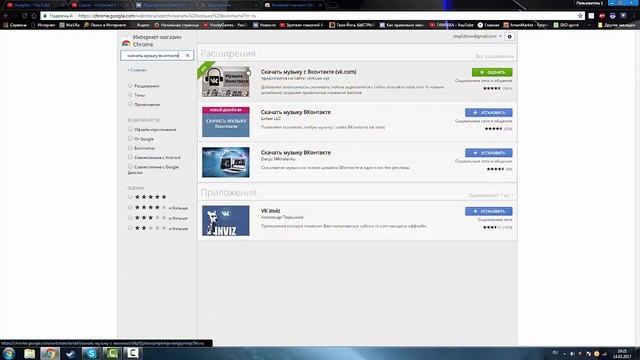640x360 pixels.
Task: Open the green Camtasia icon in taskbar
Action: 112,353
